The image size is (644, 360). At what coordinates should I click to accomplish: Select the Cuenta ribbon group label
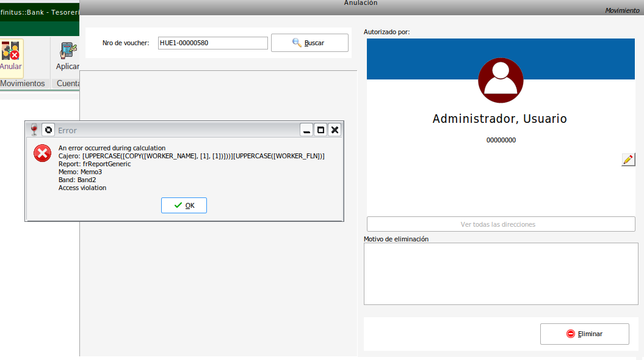(68, 83)
